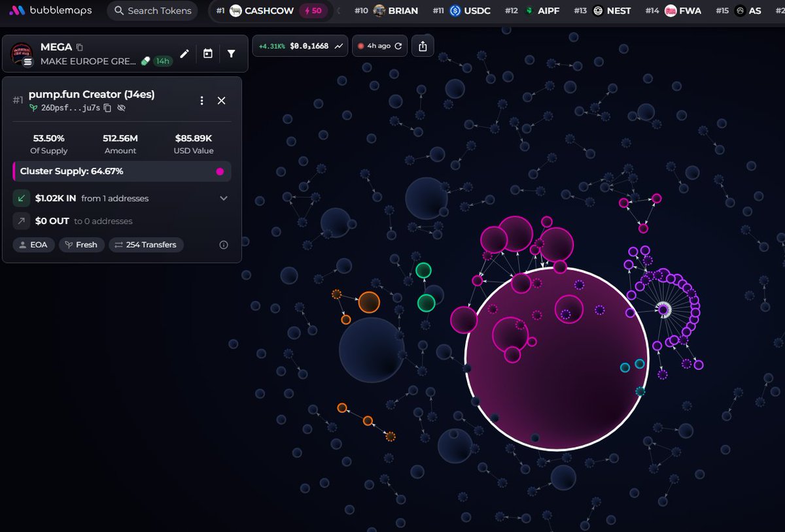
Task: Expand the $1.02K IN addresses list
Action: (224, 198)
